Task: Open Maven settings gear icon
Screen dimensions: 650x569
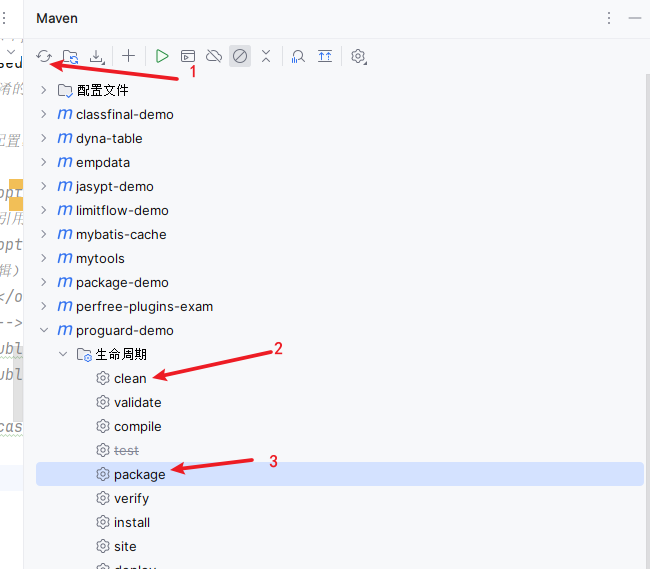Action: click(x=359, y=56)
